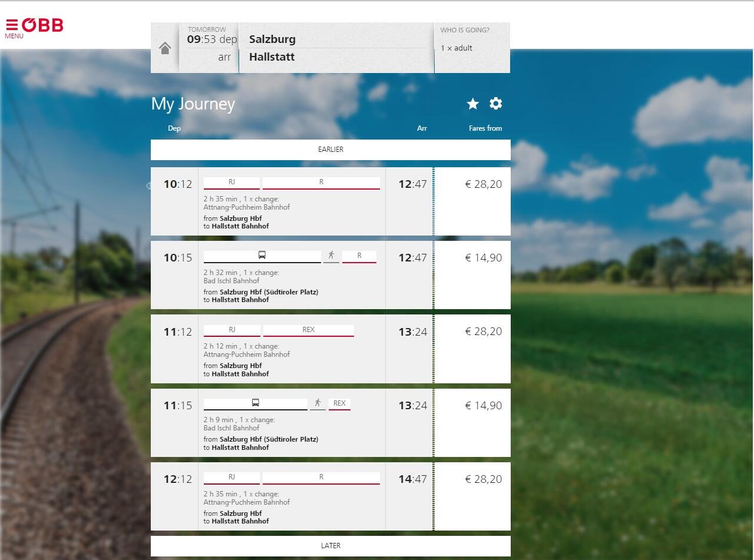Open the Who Is Going passenger selector

tap(472, 48)
